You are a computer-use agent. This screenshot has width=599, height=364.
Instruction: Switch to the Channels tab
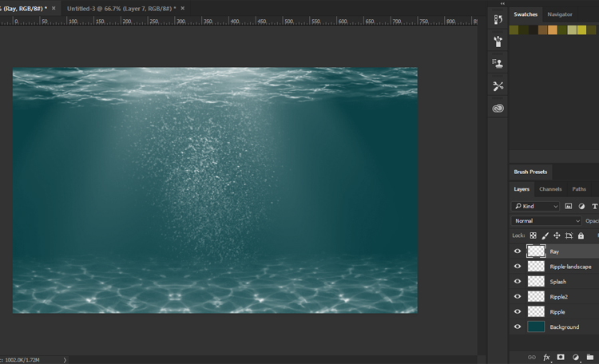[550, 189]
